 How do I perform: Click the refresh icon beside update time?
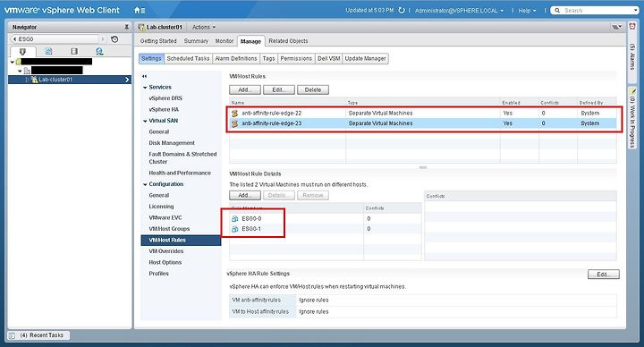point(402,10)
